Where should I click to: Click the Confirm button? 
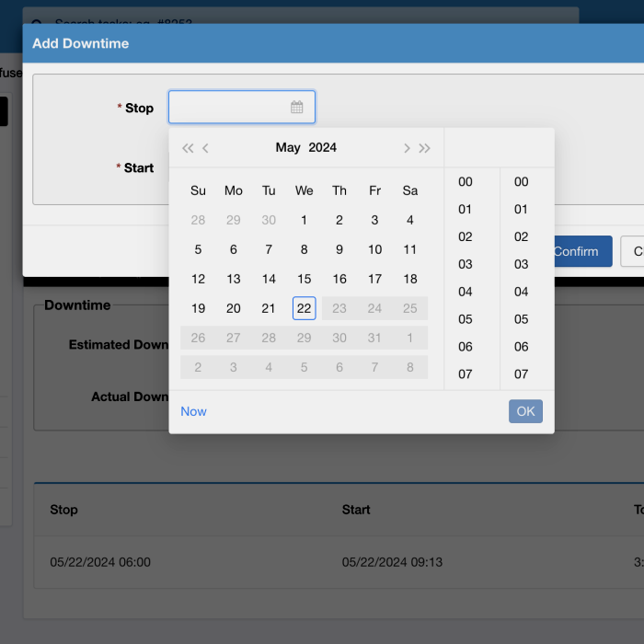[576, 251]
